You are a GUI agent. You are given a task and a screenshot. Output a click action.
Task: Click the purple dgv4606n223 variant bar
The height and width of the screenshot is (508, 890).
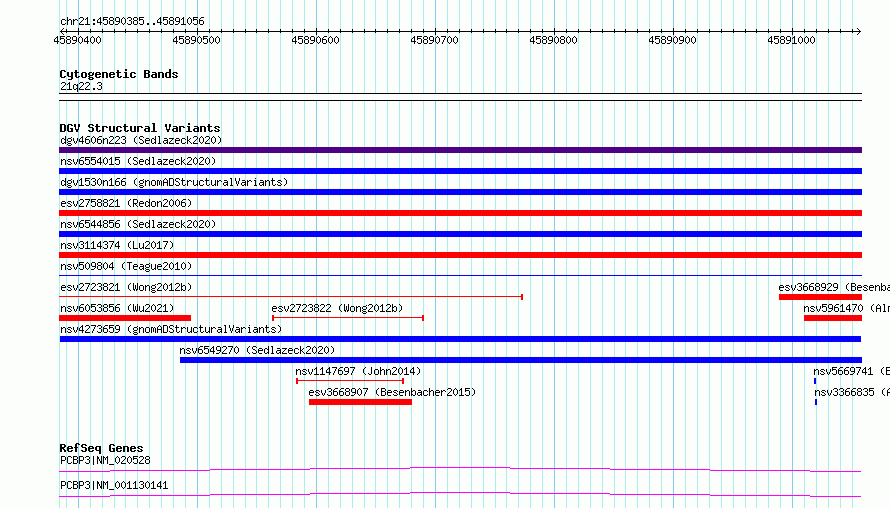click(x=460, y=150)
